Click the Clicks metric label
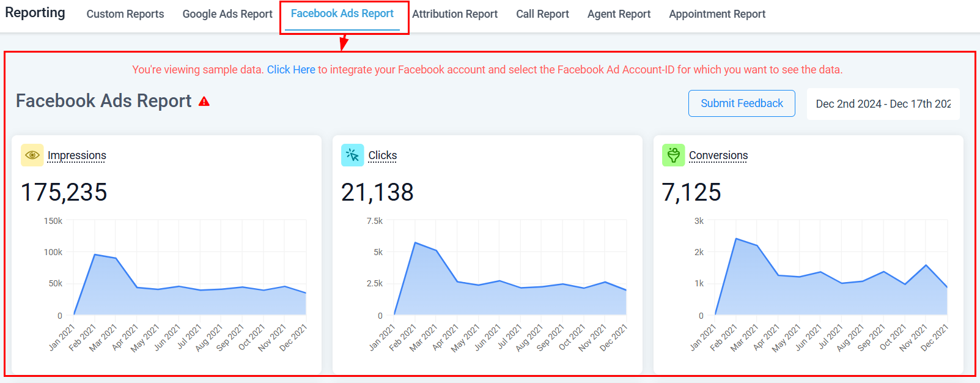980x383 pixels. pos(383,155)
